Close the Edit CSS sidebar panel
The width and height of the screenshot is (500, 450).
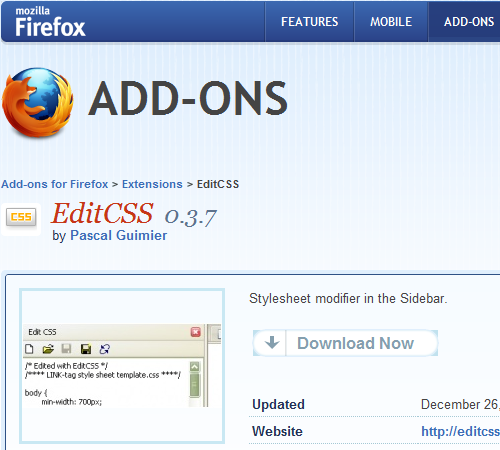[196, 332]
